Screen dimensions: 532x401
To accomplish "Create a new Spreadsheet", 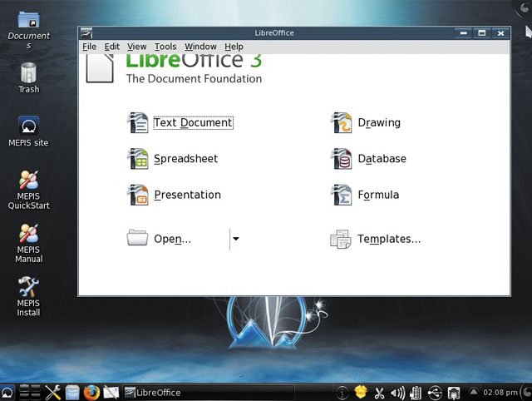I will point(185,159).
